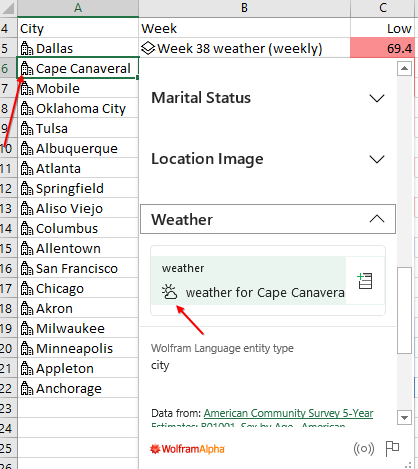
Task: Open American Community Survey 5-Year link
Action: tap(288, 413)
